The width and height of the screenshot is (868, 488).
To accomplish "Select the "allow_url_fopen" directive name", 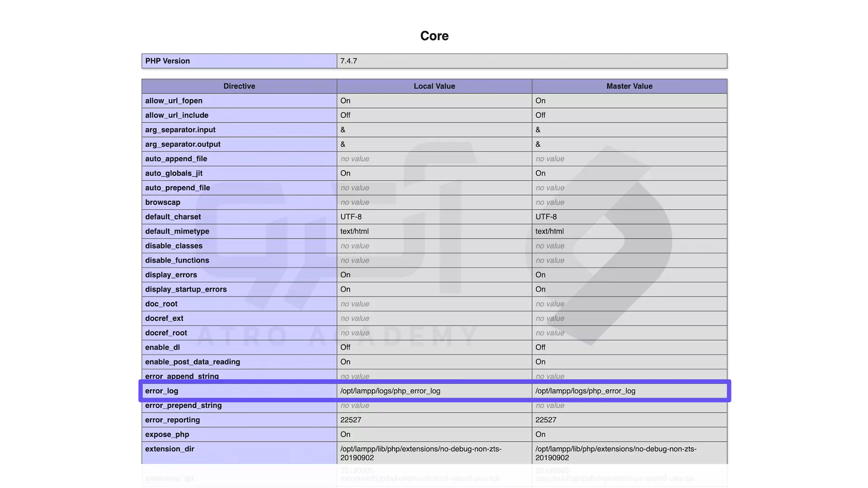I will (x=174, y=101).
